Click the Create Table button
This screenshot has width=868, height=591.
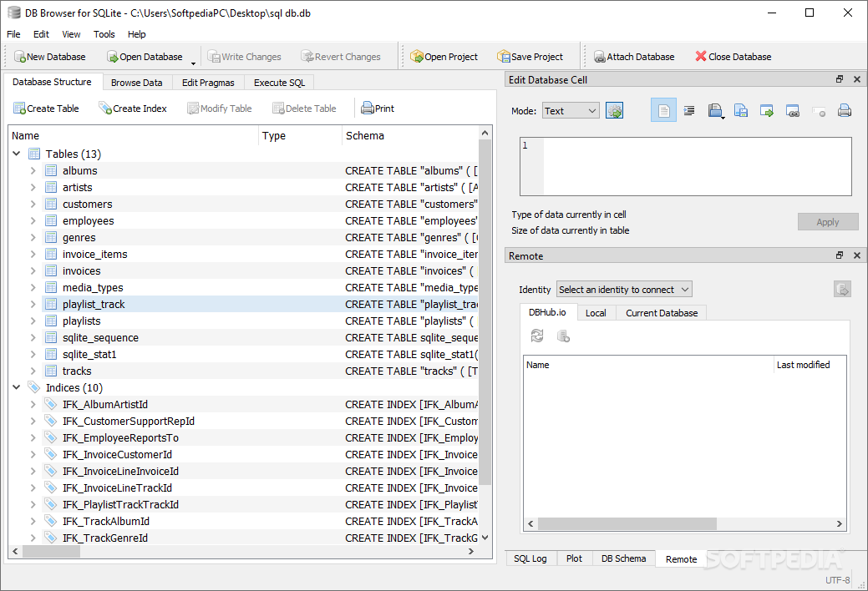tap(47, 109)
